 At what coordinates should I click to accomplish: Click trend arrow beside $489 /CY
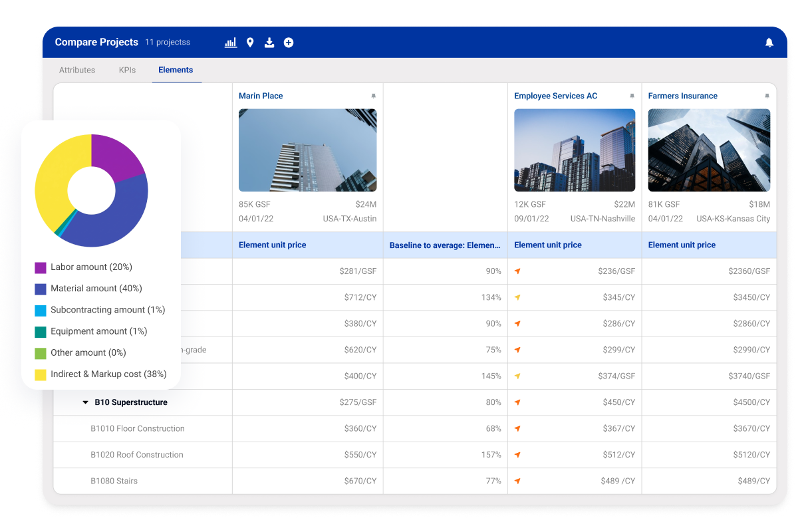517,481
